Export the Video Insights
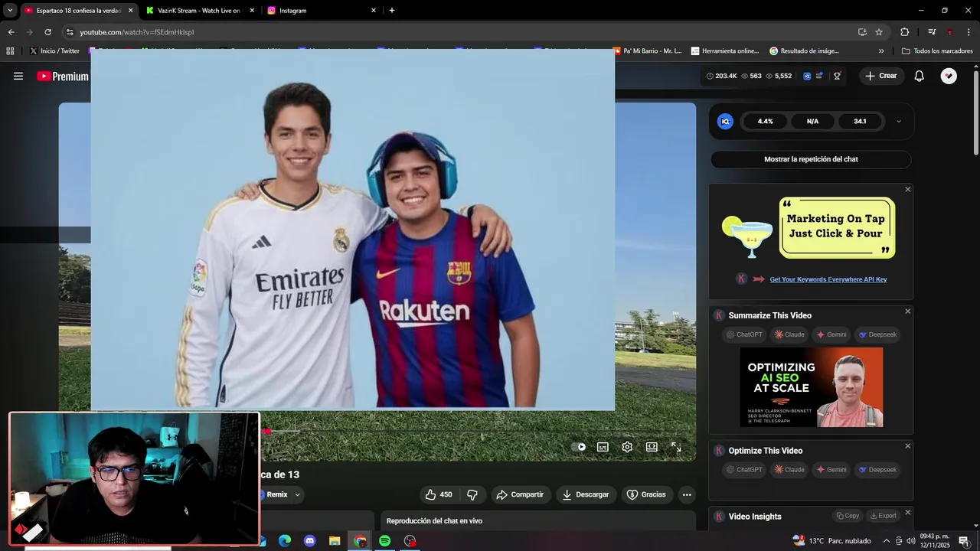Image resolution: width=980 pixels, height=551 pixels. 883,516
